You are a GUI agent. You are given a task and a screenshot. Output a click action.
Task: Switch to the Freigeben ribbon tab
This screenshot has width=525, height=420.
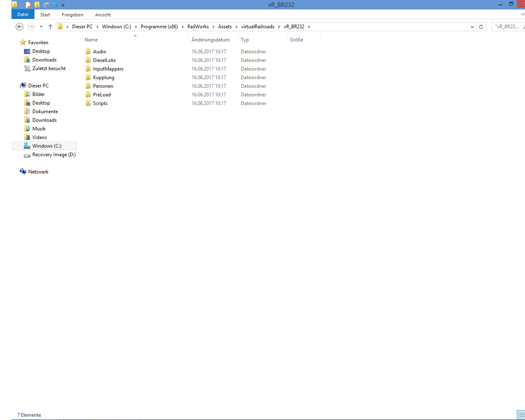[x=73, y=15]
